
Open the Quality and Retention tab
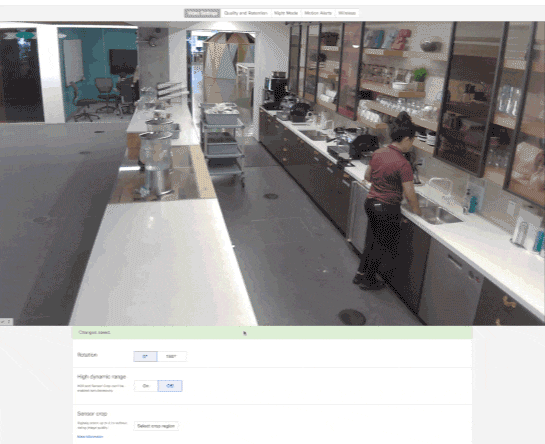246,13
